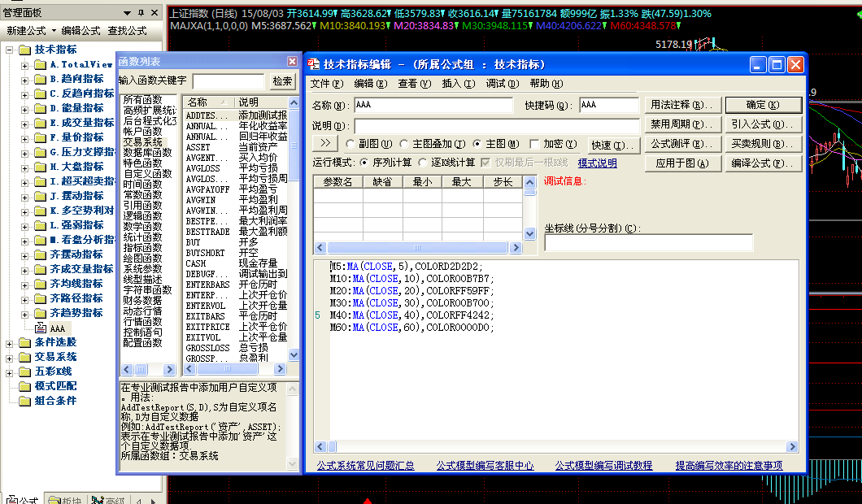Viewport: 862px width, 504px height.
Task: Click the >> expand button beside 副图
Action: pos(322,144)
